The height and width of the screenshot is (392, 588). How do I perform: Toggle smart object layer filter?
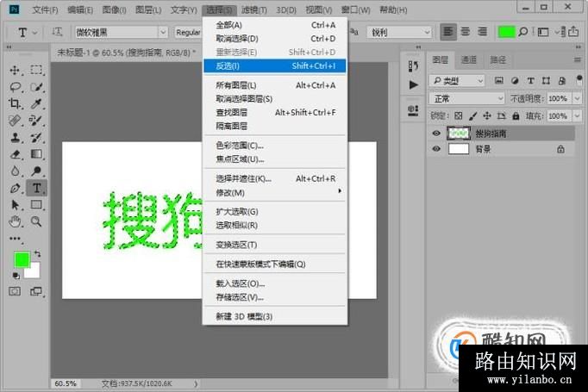pos(562,80)
